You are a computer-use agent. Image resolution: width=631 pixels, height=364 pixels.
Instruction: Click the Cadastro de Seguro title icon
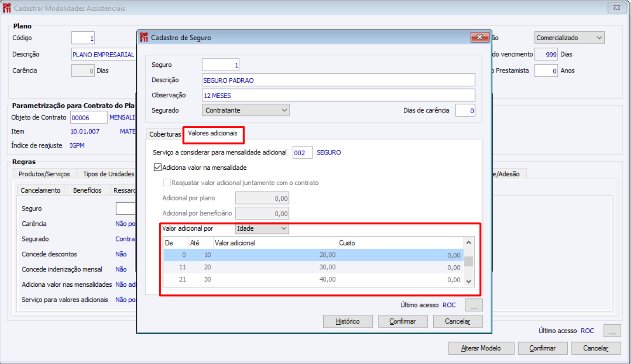(143, 37)
